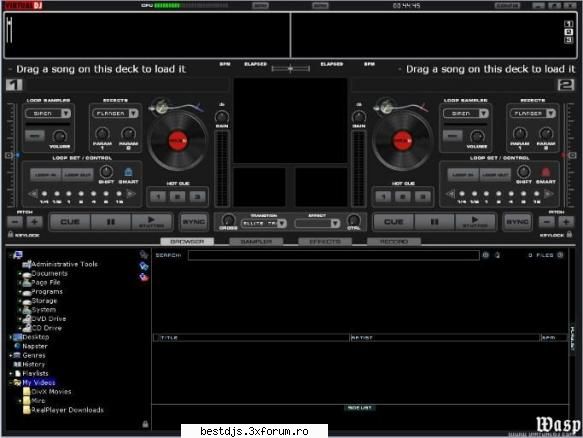Click the video crossfader knob
This screenshot has width=583, height=438.
(x=228, y=220)
